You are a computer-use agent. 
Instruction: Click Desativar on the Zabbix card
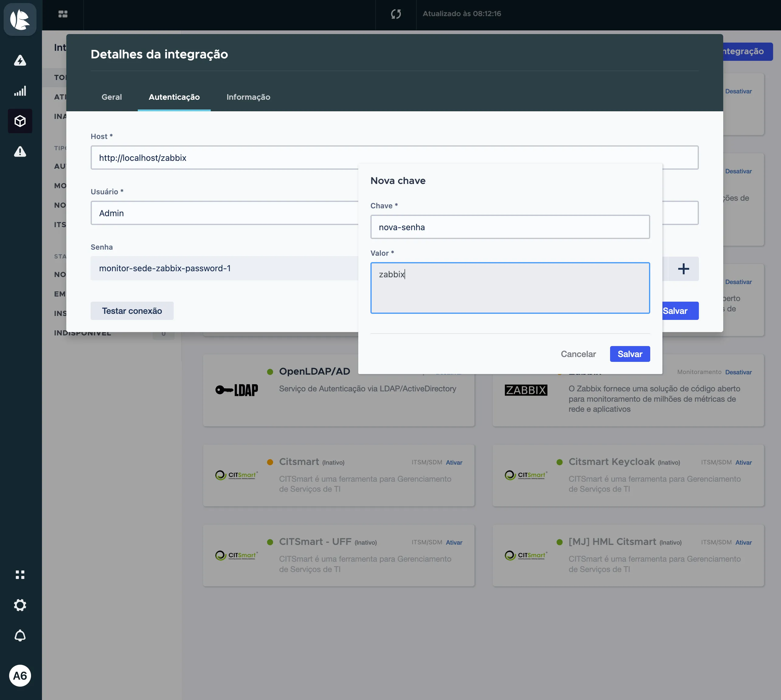(x=738, y=372)
